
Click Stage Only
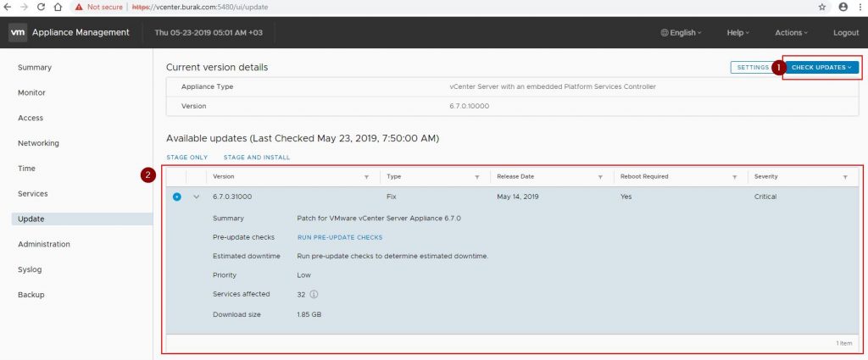coord(187,158)
